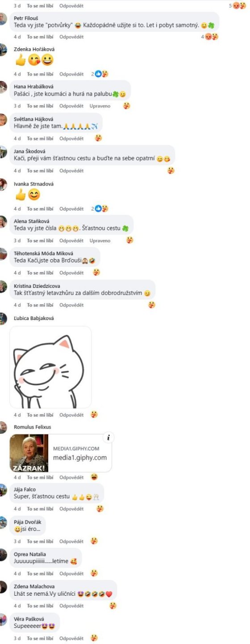Viewport: 250px width, 644px height.
Task: Open Těhotenská Móda Míková's profile name
Action: click(43, 253)
